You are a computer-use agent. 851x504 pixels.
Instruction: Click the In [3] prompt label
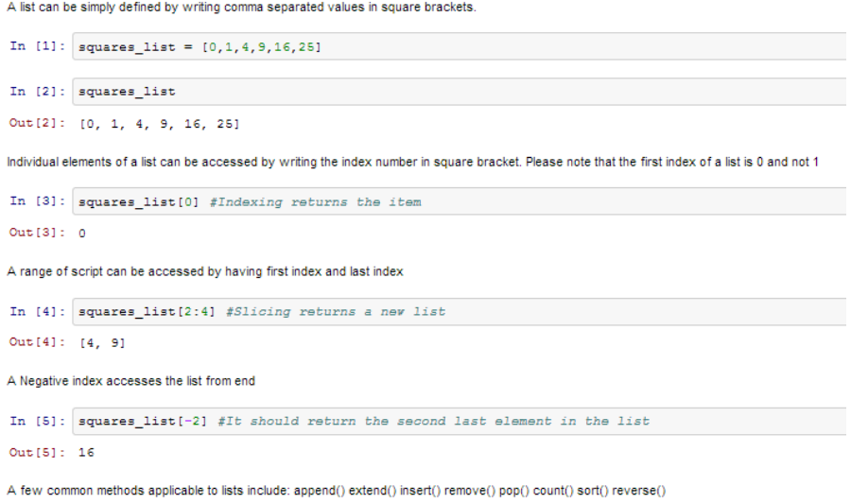click(x=37, y=201)
